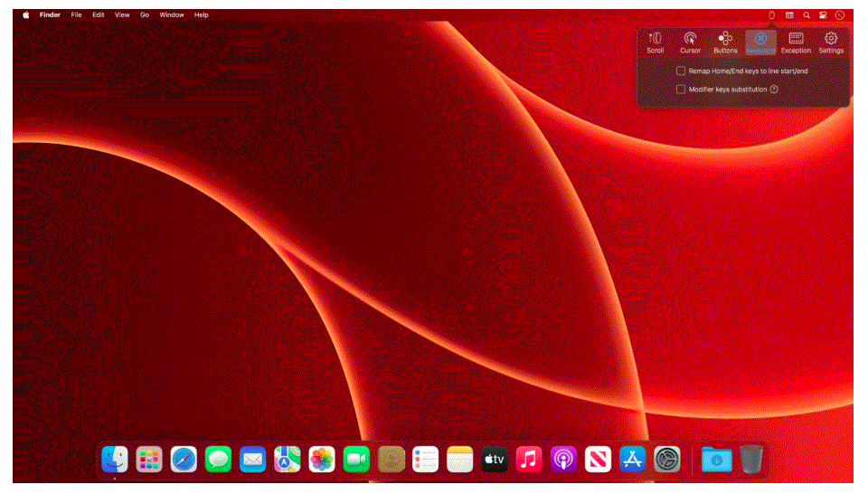Switch to the Scroll tab

(655, 43)
